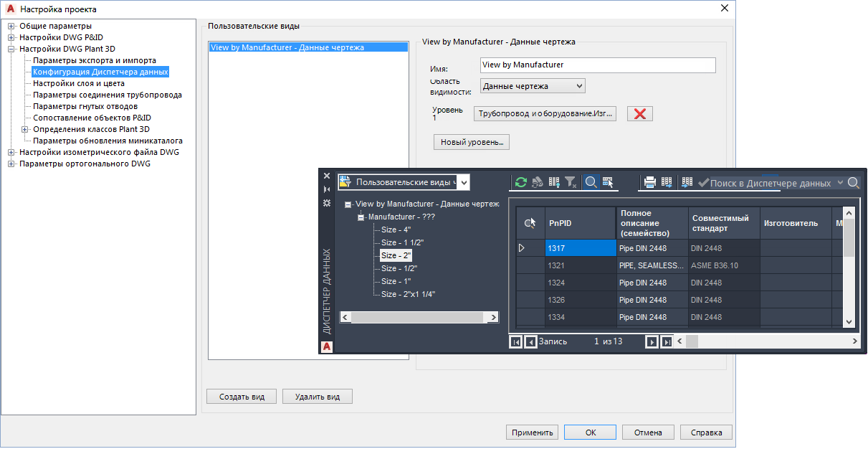
Task: Click the binoculars-style hide/show icon
Action: 538,182
